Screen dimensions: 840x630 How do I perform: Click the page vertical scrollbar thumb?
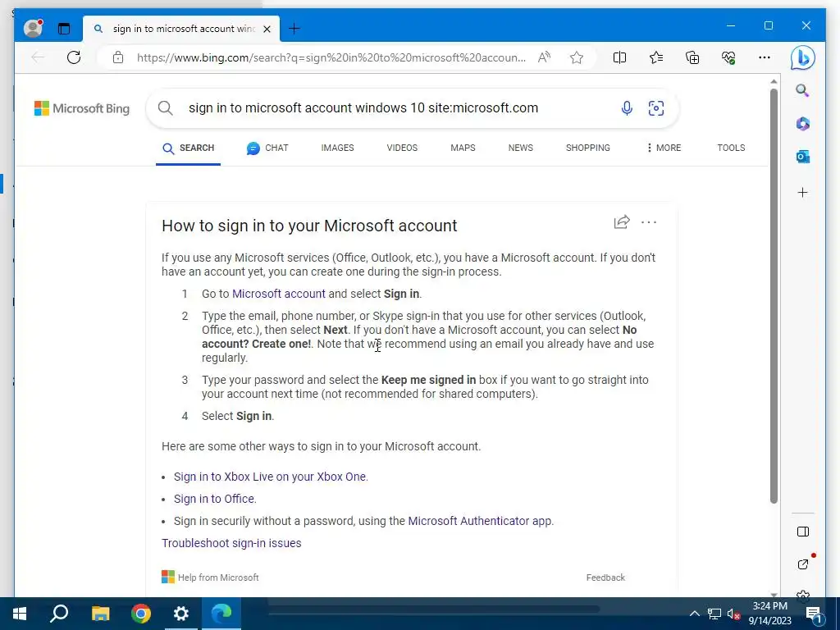(774, 295)
